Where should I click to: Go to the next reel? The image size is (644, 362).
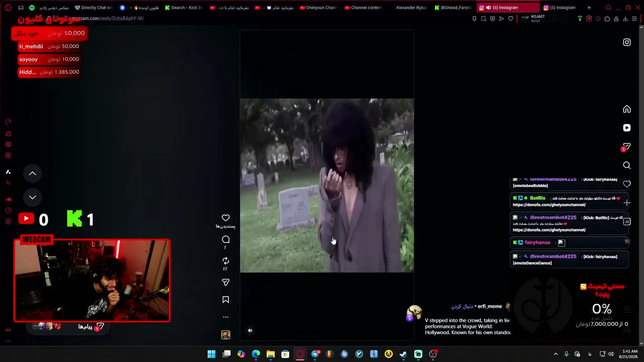coord(32,197)
